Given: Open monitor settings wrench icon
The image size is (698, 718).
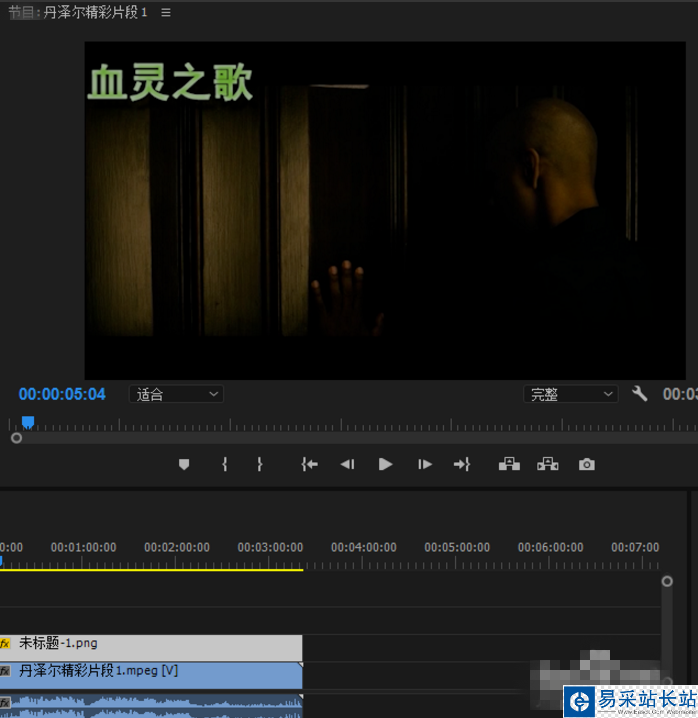Looking at the screenshot, I should click(639, 393).
